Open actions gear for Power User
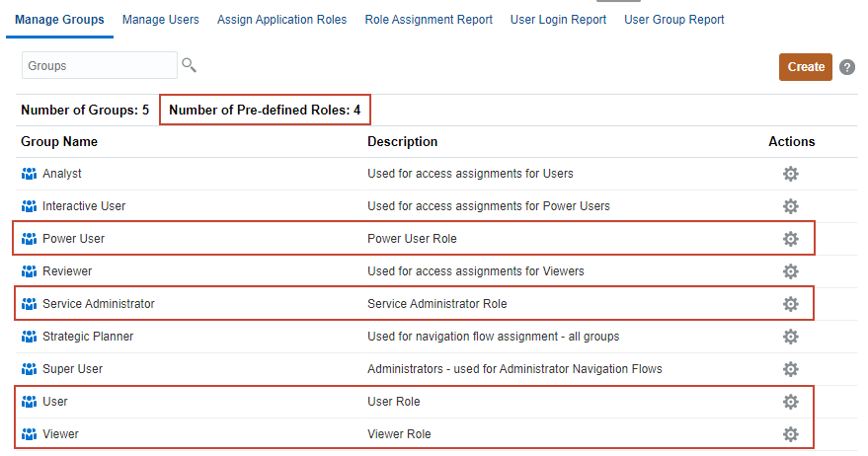 coord(791,239)
